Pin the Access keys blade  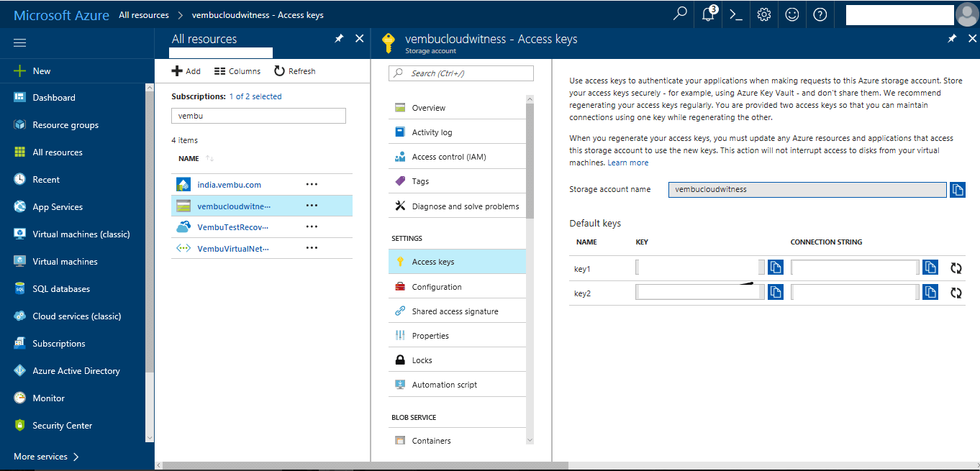click(x=952, y=39)
